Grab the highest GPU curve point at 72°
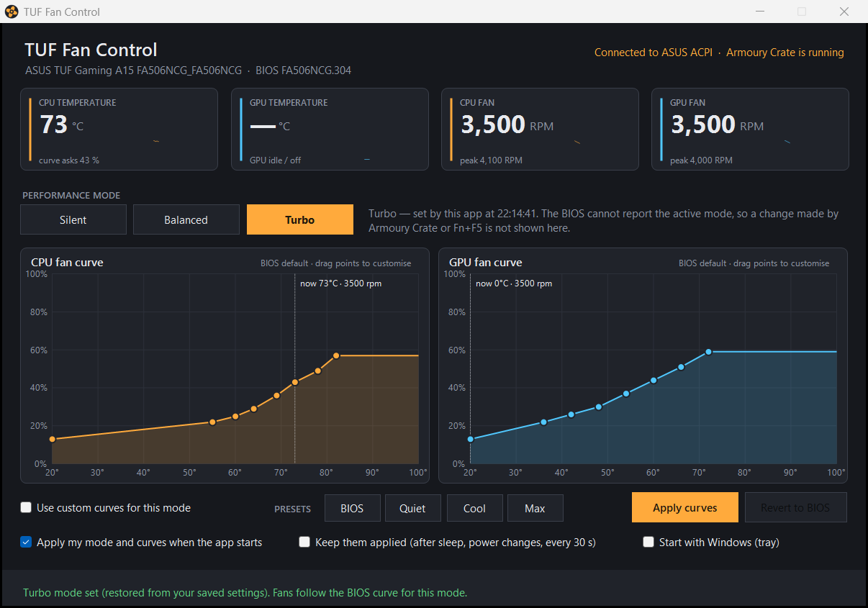 click(708, 352)
